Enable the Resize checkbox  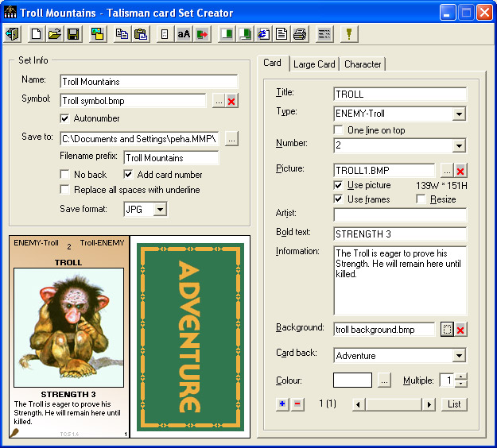(x=421, y=199)
